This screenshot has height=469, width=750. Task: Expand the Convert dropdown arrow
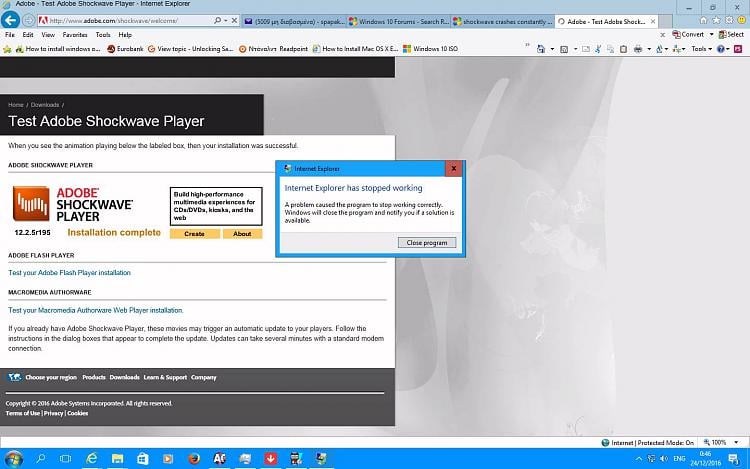pyautogui.click(x=711, y=34)
